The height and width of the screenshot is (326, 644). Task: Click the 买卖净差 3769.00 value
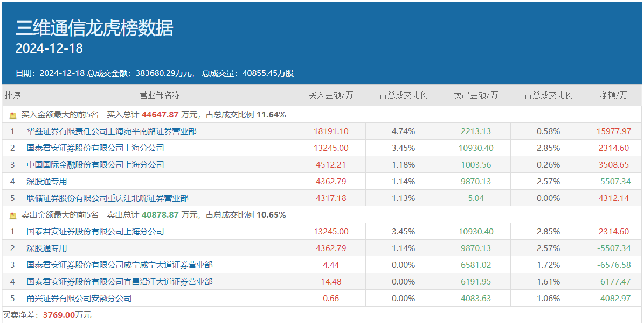(60, 315)
